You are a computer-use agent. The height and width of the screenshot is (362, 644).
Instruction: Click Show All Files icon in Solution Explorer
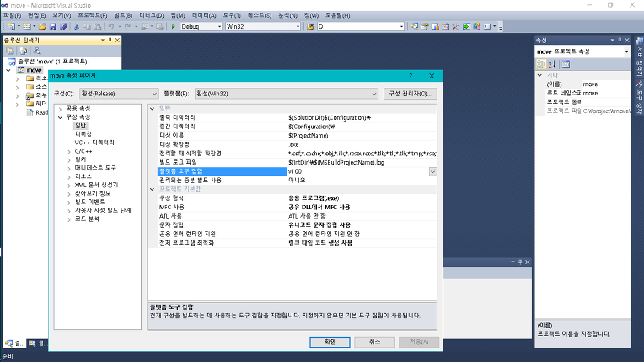(x=24, y=51)
